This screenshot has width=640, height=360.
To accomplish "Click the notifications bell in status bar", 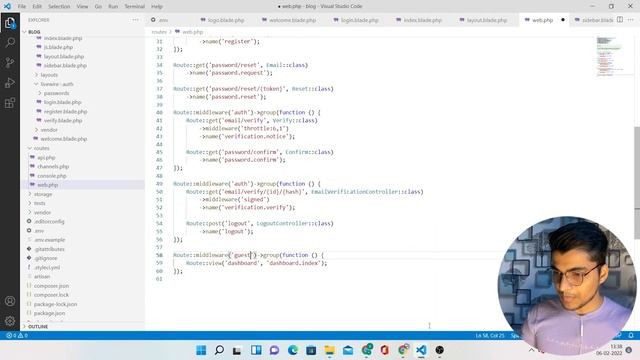I will [x=631, y=336].
